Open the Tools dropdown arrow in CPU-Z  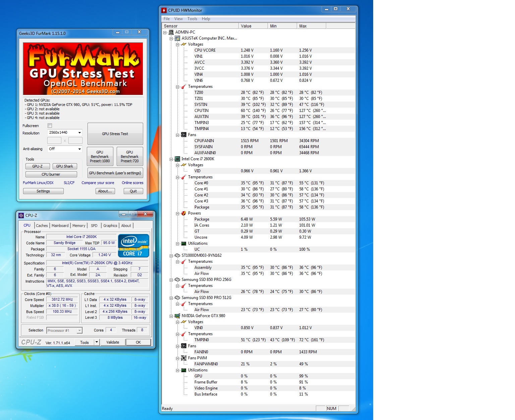click(x=97, y=342)
